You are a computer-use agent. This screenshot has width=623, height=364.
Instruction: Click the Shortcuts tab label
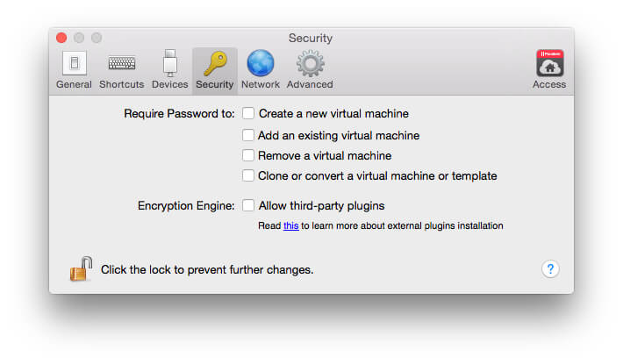122,84
